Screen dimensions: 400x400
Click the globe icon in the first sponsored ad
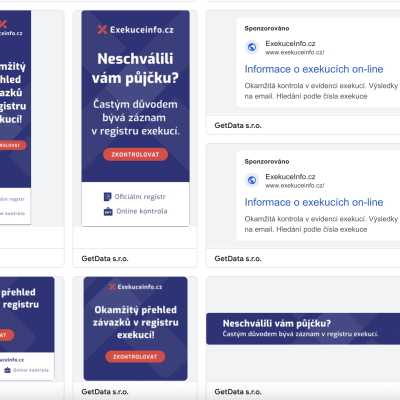(x=252, y=47)
